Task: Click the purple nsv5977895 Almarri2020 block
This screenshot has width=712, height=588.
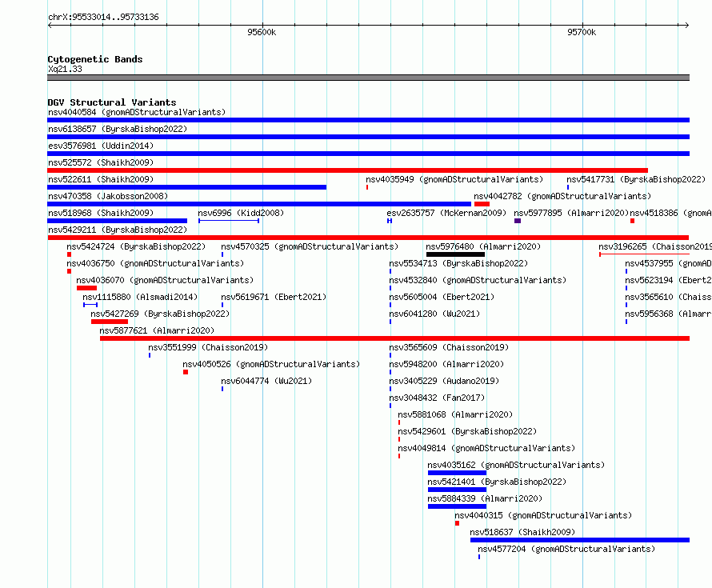Action: pos(517,221)
